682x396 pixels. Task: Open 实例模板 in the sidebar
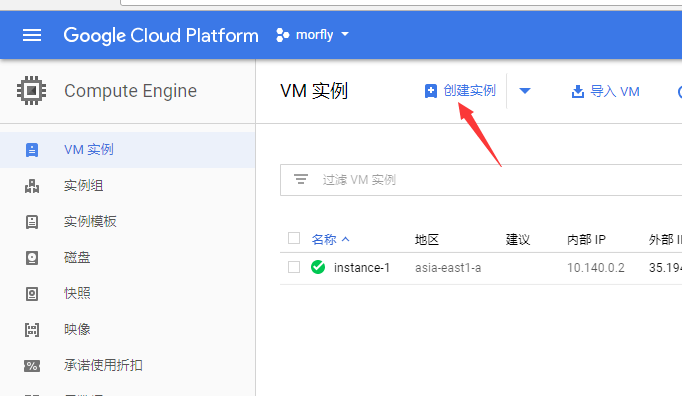(x=90, y=221)
